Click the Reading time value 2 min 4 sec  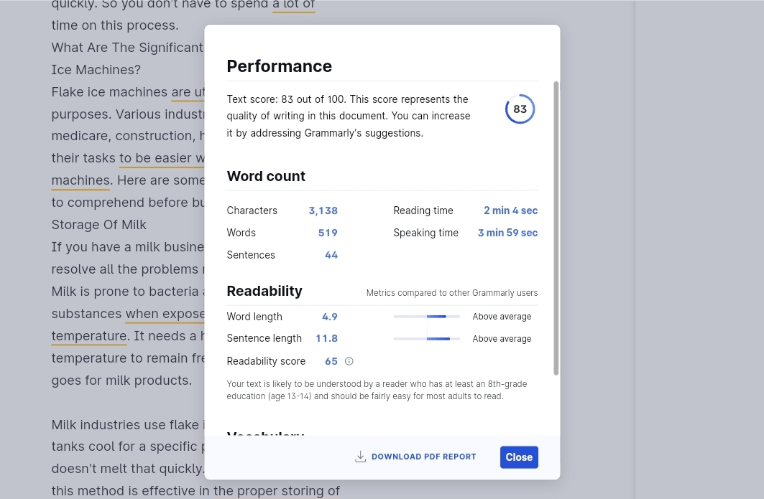coord(510,211)
